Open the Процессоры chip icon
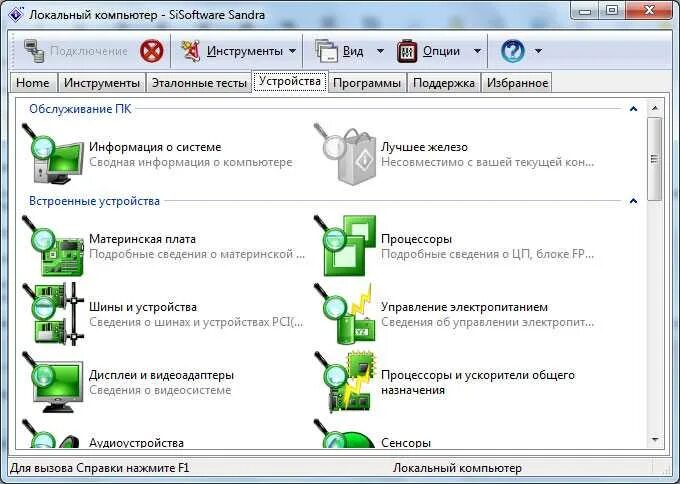Viewport: 680px width, 484px height. click(345, 246)
